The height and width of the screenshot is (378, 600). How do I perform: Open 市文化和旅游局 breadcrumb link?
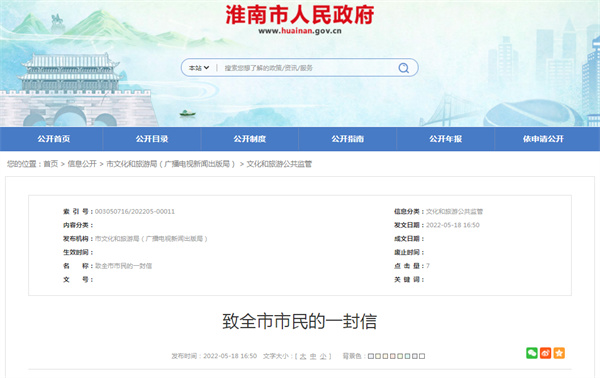[171, 164]
